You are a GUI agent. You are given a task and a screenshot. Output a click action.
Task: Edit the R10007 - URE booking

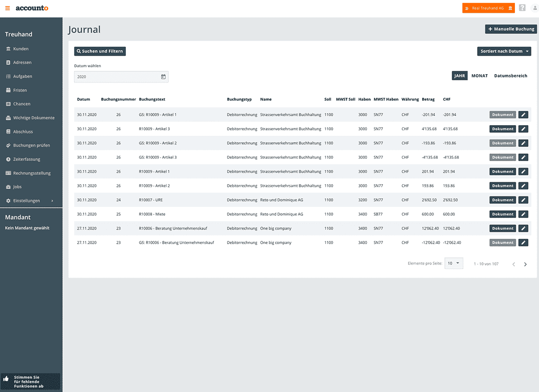(523, 200)
